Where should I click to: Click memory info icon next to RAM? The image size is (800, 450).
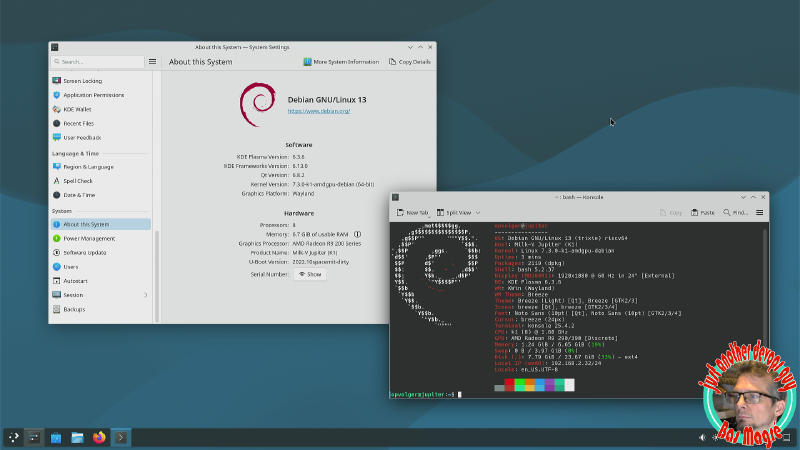click(x=358, y=234)
